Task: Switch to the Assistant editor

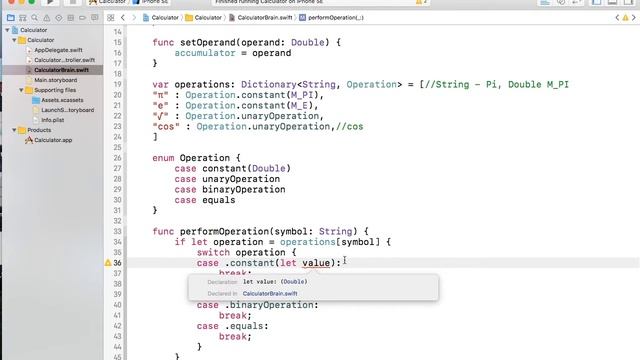Action: tap(561, 2)
